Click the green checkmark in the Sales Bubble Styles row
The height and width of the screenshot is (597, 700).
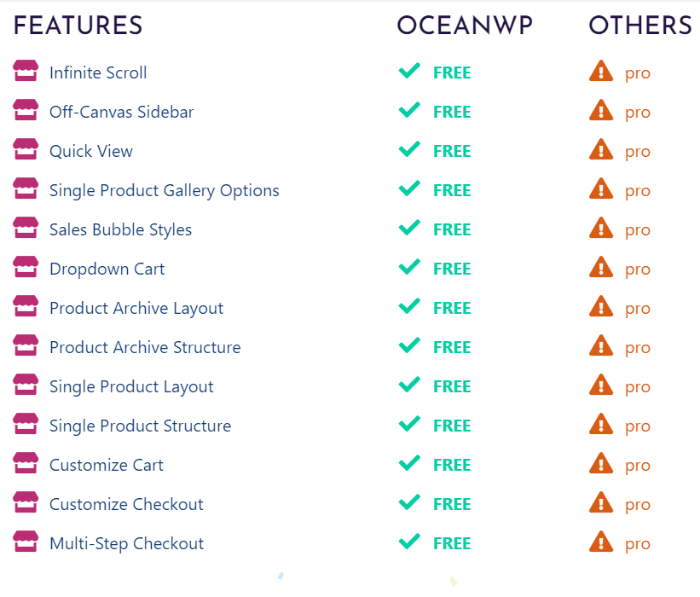coord(409,228)
